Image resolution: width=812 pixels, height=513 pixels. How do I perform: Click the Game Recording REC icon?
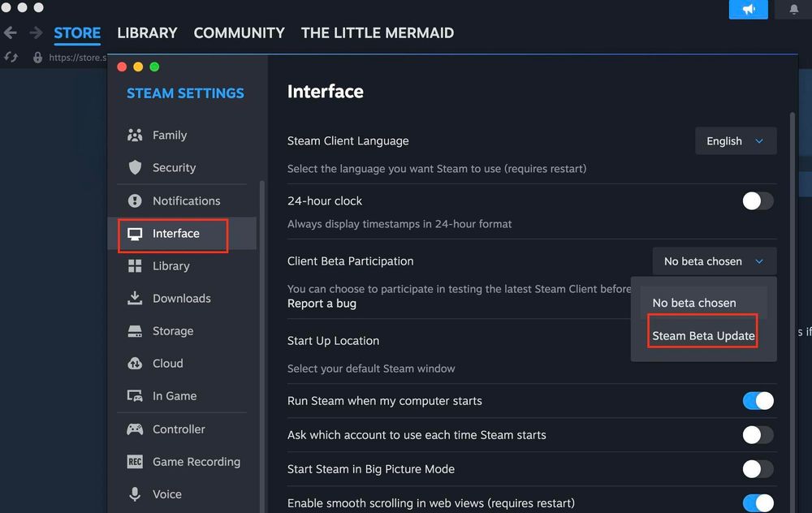136,461
